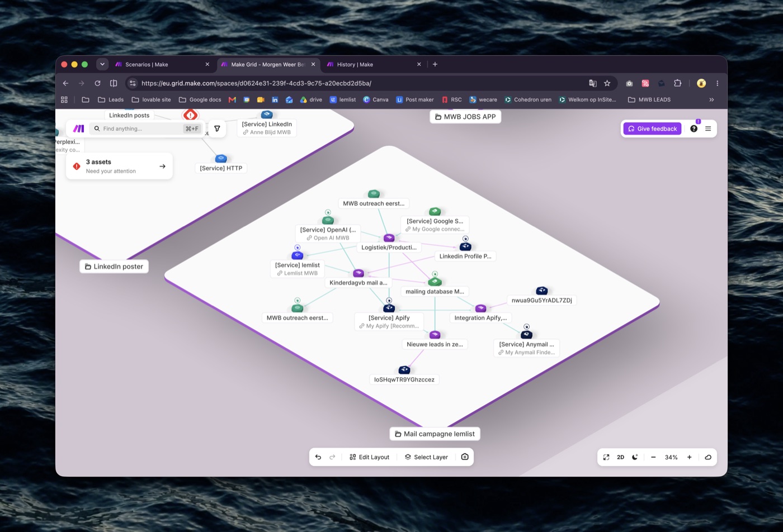
Task: Click the Mail campagne lemlist folder label
Action: click(435, 434)
